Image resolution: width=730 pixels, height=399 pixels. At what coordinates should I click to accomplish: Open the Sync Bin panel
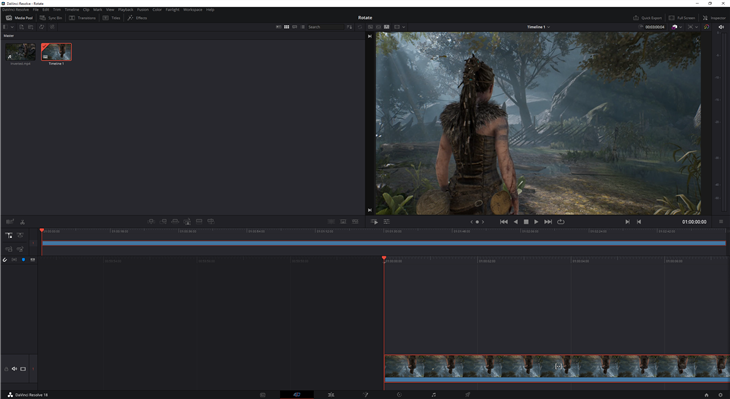pos(51,18)
